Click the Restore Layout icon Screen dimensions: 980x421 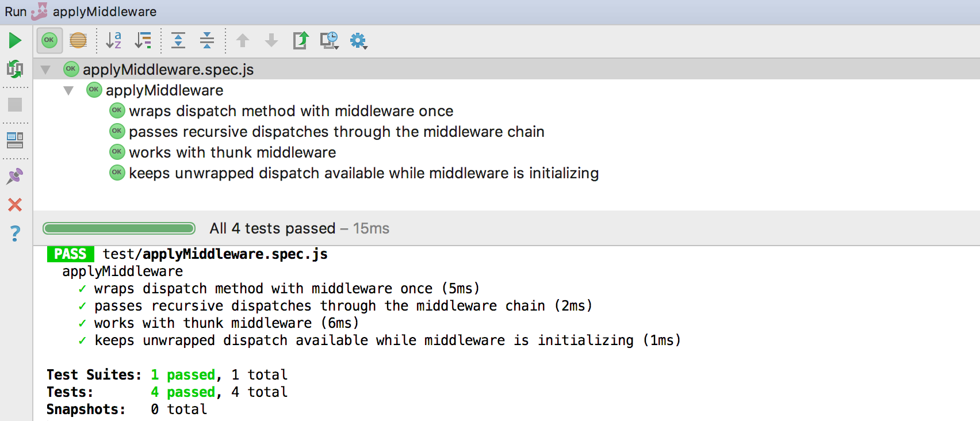click(15, 140)
